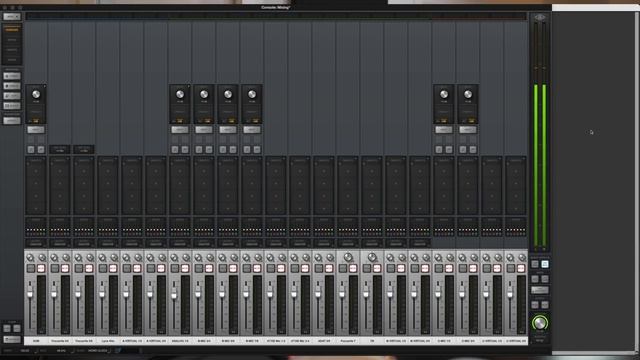Switch to the OVERVIEW view in the left sidebar
This screenshot has width=640, height=360.
click(x=12, y=30)
